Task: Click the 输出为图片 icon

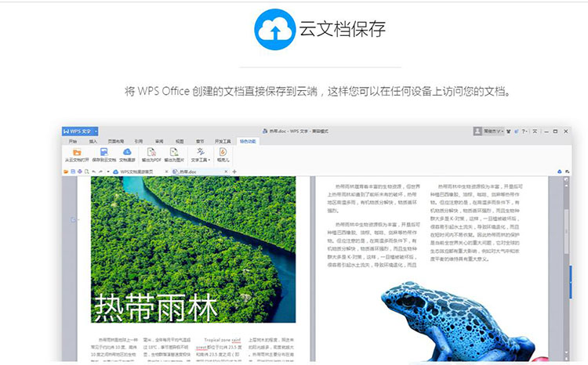Action: coord(176,152)
